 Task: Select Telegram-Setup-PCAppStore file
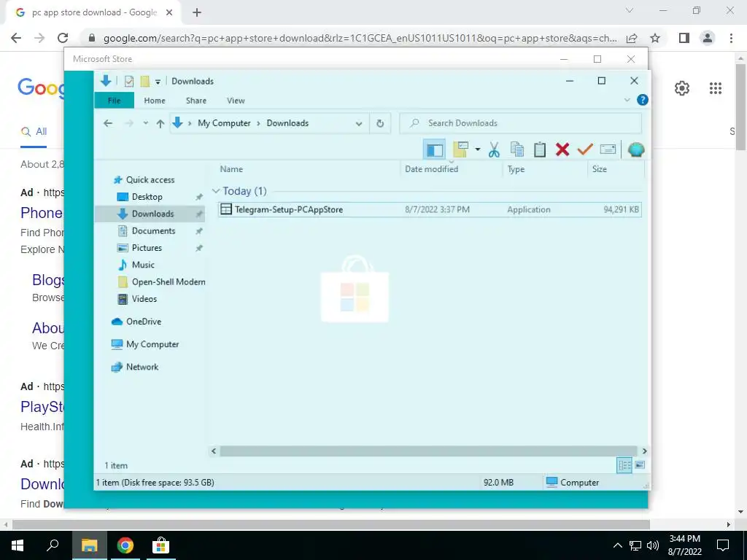click(x=430, y=209)
